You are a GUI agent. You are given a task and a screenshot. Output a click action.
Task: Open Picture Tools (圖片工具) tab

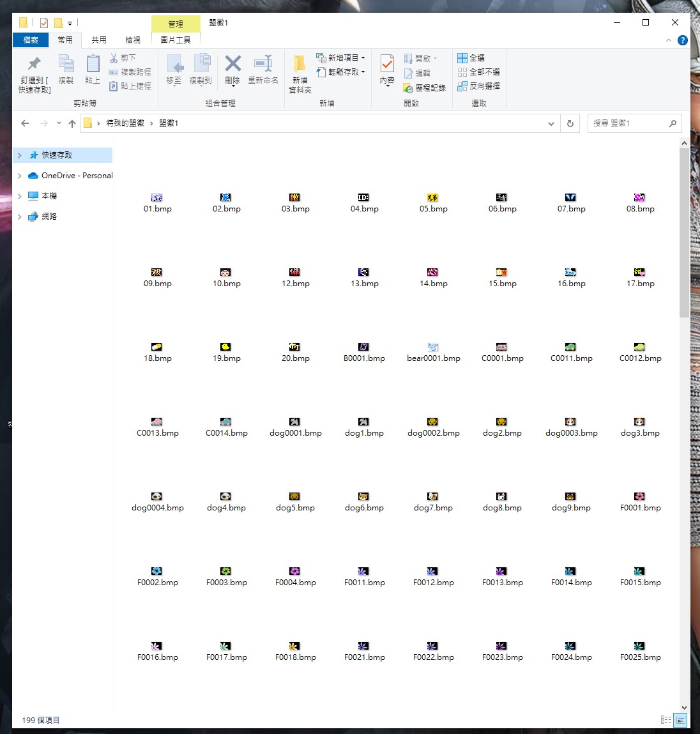pos(176,40)
